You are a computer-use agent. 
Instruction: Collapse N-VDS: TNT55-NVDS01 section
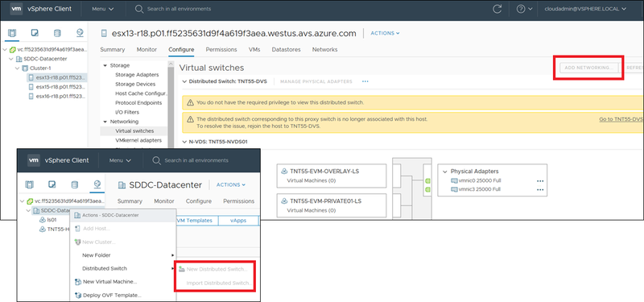point(184,142)
